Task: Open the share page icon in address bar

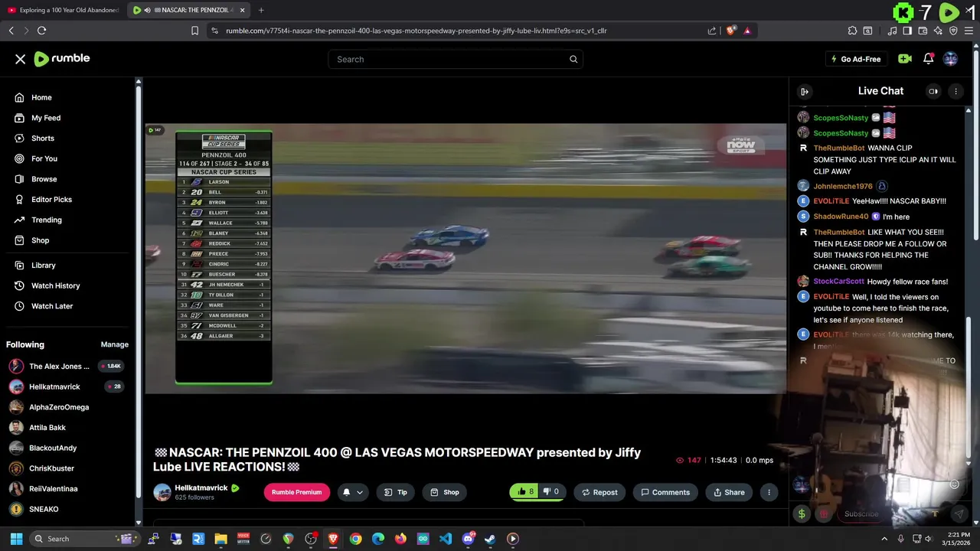Action: (x=712, y=31)
